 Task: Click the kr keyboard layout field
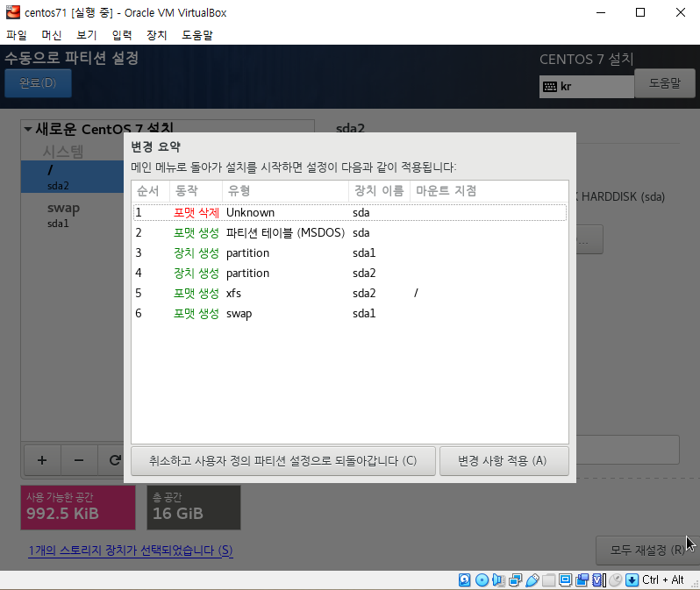[x=587, y=87]
